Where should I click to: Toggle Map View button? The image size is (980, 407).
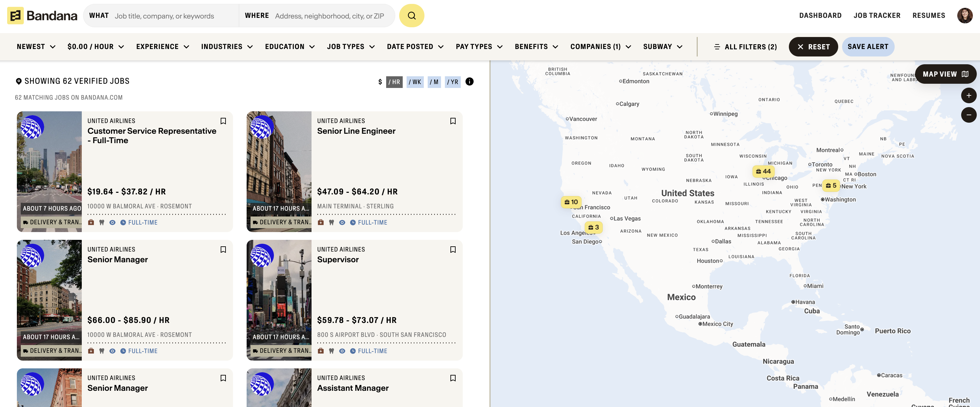point(945,74)
